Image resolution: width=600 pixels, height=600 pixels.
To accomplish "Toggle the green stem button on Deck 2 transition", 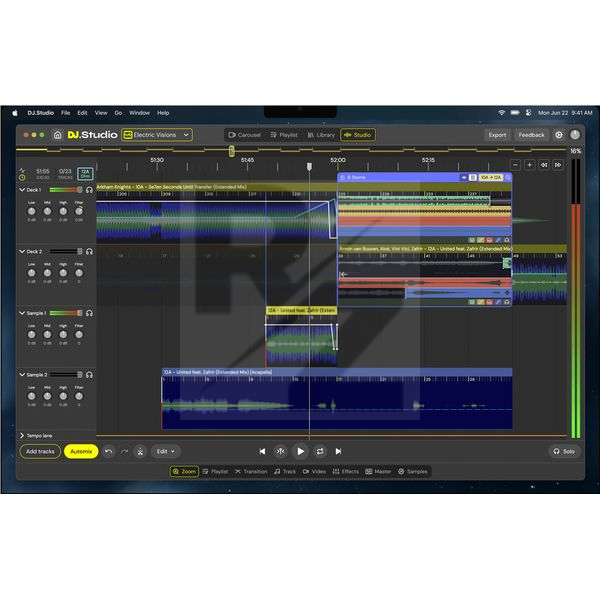I will click(472, 302).
